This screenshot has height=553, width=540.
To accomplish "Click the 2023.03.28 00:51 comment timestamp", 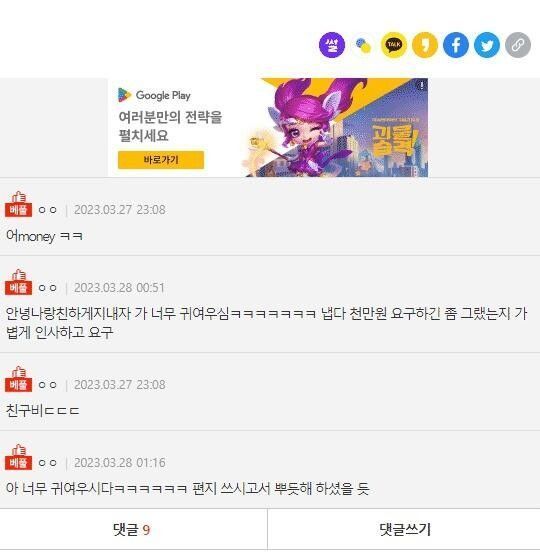I will (119, 288).
